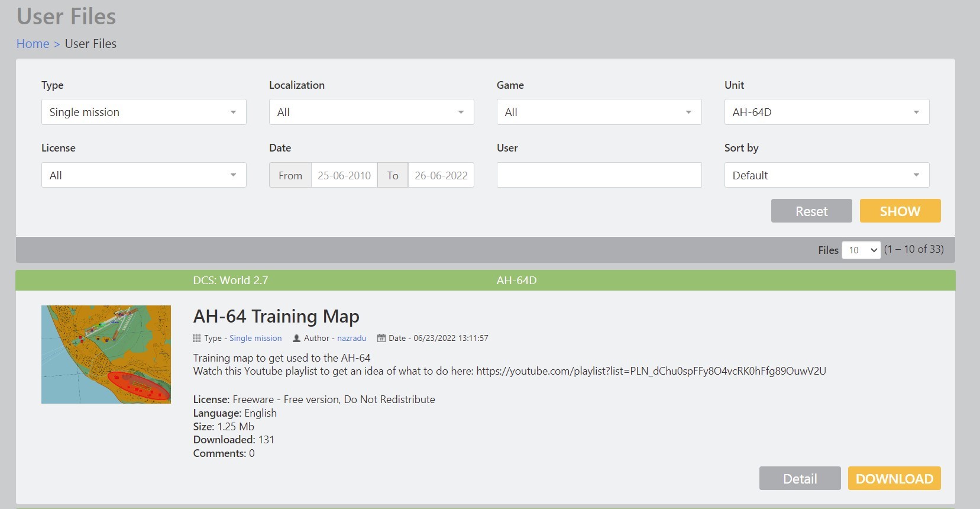This screenshot has width=980, height=509.
Task: Go to Home via breadcrumb link
Action: [x=33, y=44]
